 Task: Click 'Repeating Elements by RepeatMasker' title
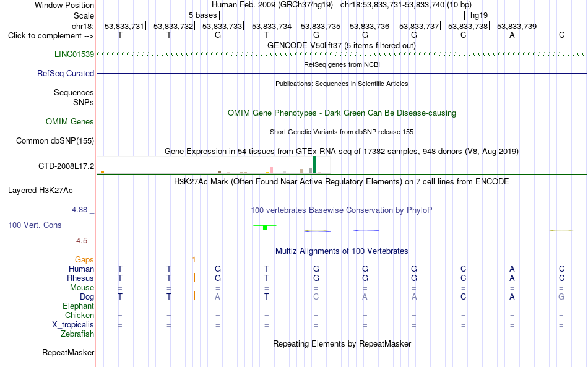pyautogui.click(x=342, y=343)
